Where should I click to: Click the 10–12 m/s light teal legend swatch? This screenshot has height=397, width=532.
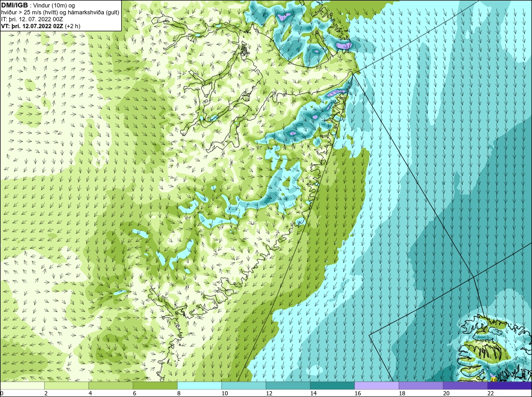coord(244,386)
